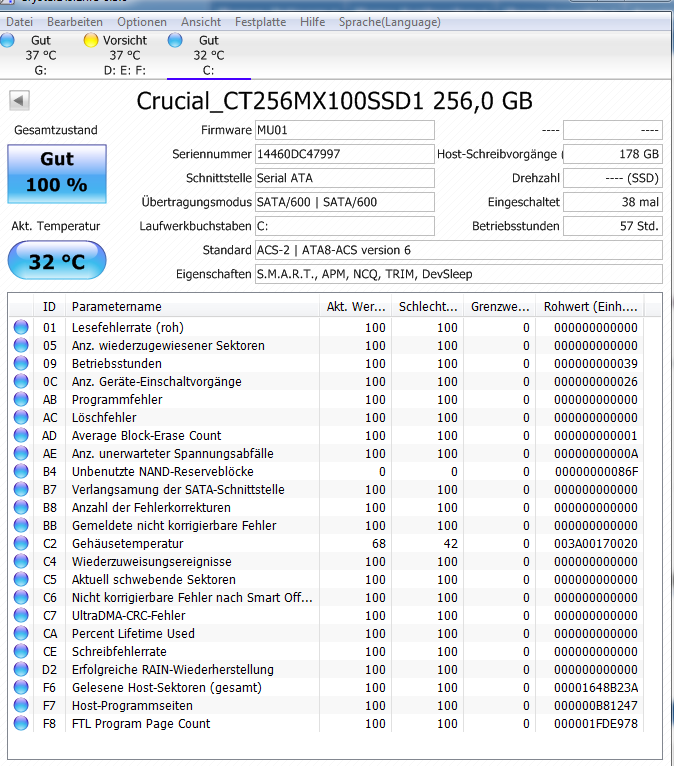674x766 pixels.
Task: Select 'Nicht korrigierbare Fehler nach Smart Off...' text
Action: click(x=192, y=597)
